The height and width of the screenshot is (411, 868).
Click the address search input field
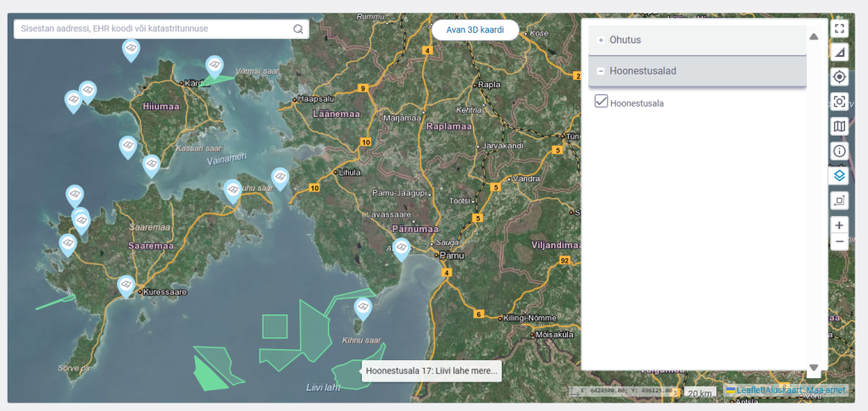(x=161, y=29)
